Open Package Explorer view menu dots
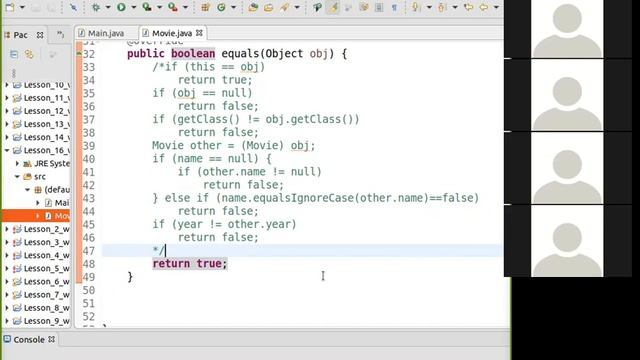640x360 pixels. click(14, 73)
